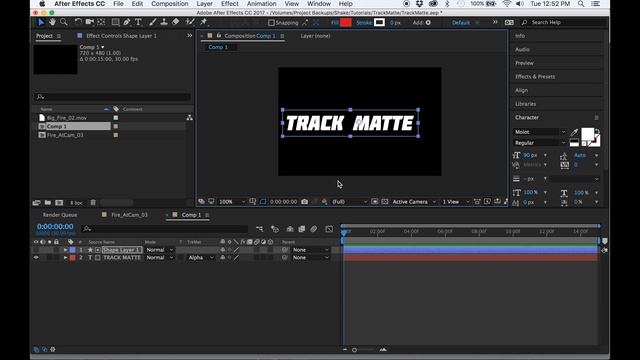Open the Align panel
640x360 pixels.
click(521, 90)
